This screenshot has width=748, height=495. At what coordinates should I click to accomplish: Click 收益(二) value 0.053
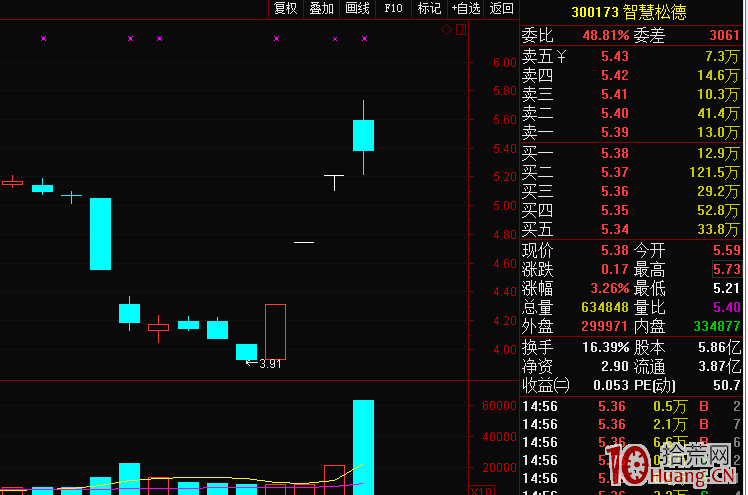[611, 386]
